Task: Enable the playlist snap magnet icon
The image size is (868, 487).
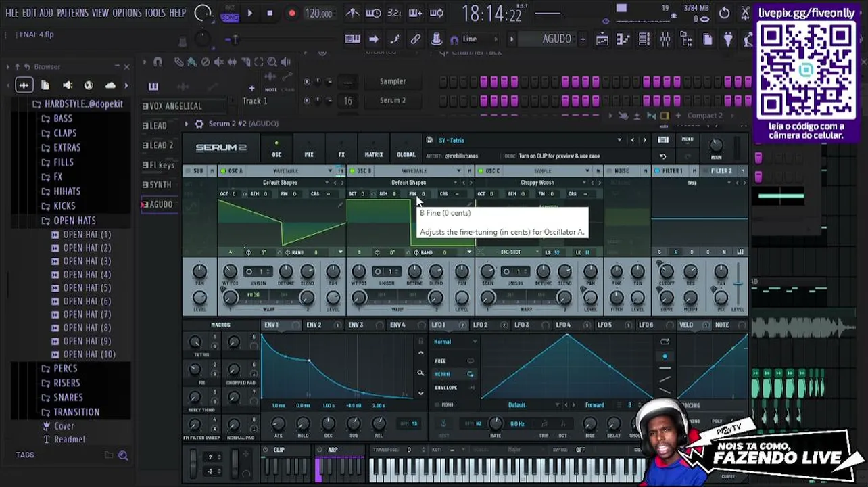Action: (x=158, y=62)
